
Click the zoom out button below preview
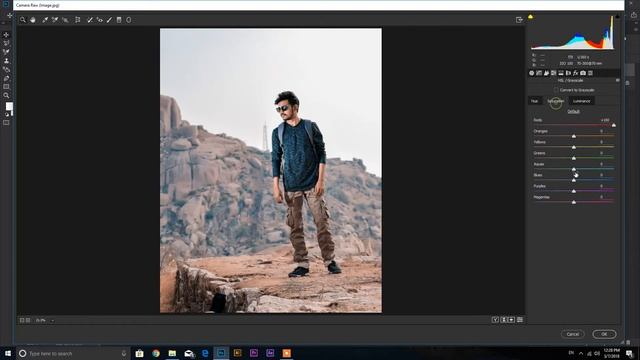click(x=22, y=320)
